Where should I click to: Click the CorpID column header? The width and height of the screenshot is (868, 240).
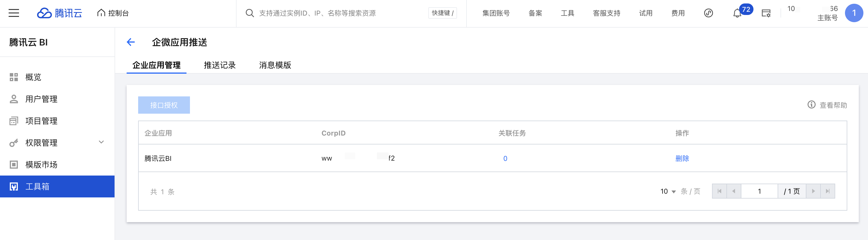[x=334, y=133]
